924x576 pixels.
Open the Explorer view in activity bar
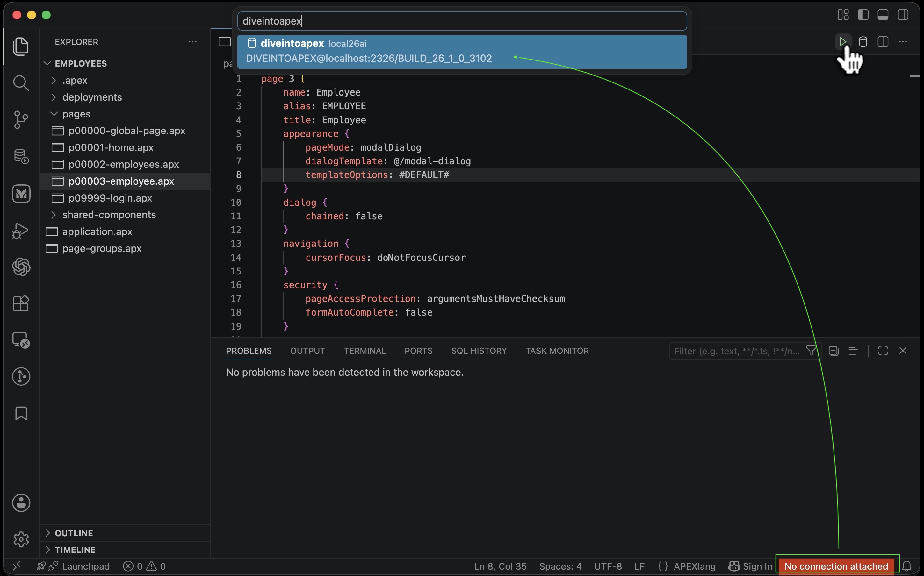click(21, 46)
